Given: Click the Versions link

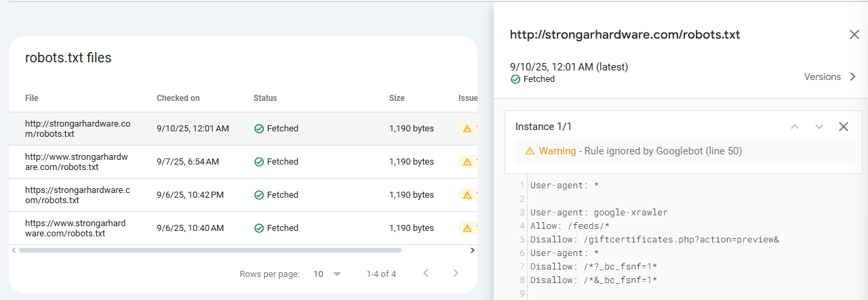Looking at the screenshot, I should click(822, 77).
